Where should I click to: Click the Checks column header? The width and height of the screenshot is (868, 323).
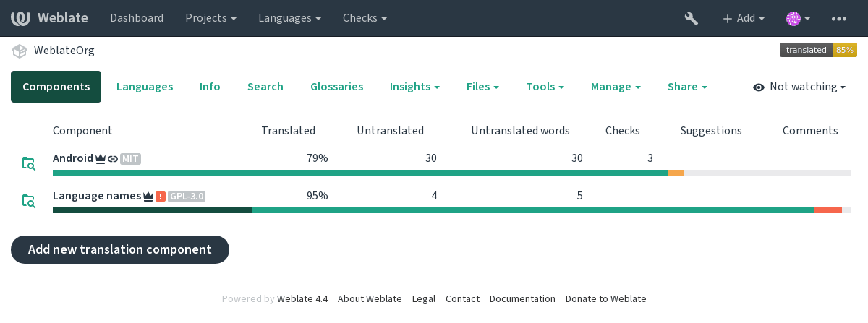(x=623, y=131)
